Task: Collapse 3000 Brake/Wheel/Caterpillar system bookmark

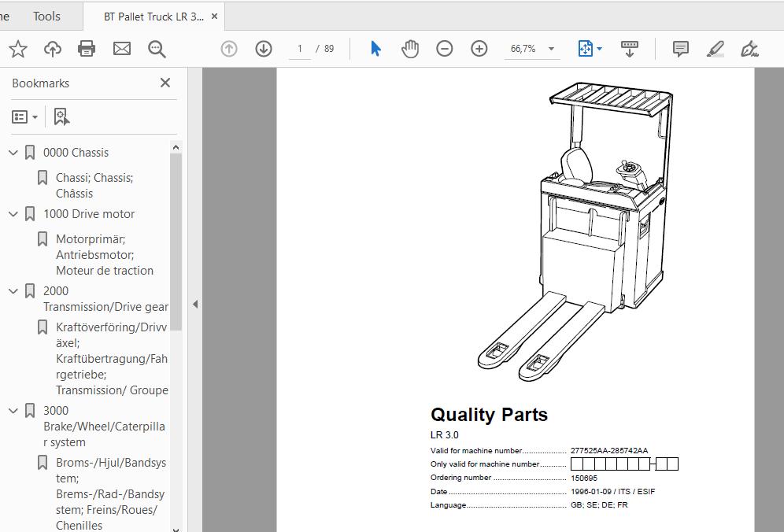Action: [x=13, y=411]
